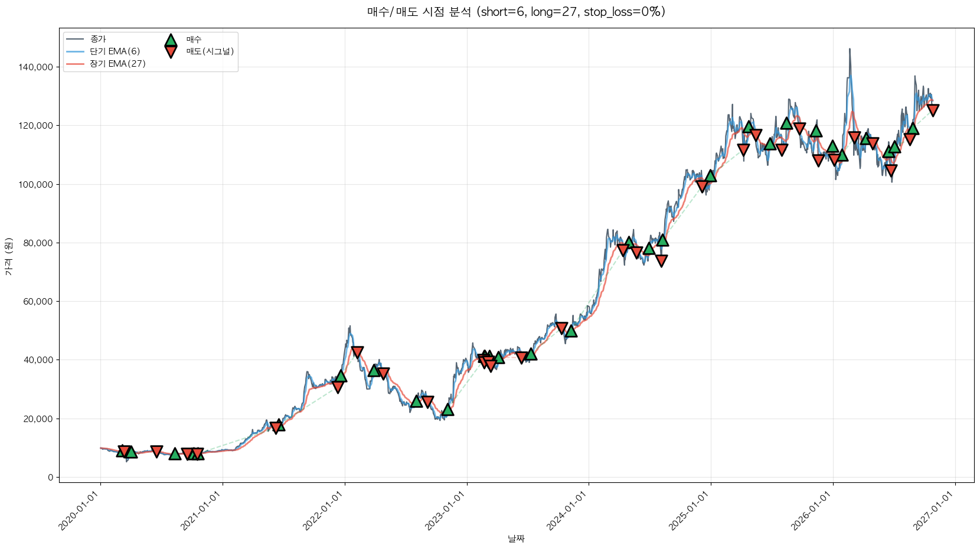Click the 80,000 y-axis tick label
The height and width of the screenshot is (549, 980).
38,243
